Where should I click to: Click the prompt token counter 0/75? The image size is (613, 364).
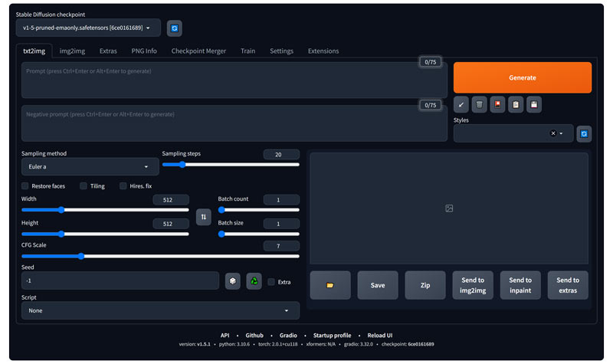[x=430, y=62]
